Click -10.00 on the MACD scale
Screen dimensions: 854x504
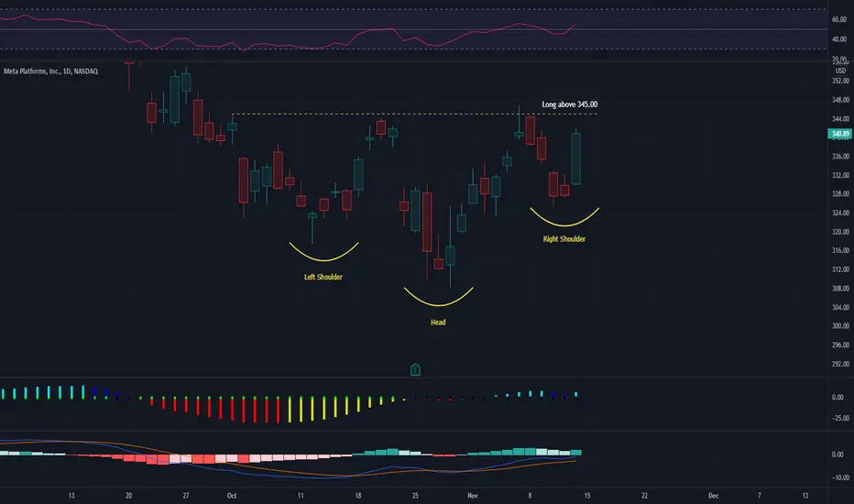tap(840, 477)
